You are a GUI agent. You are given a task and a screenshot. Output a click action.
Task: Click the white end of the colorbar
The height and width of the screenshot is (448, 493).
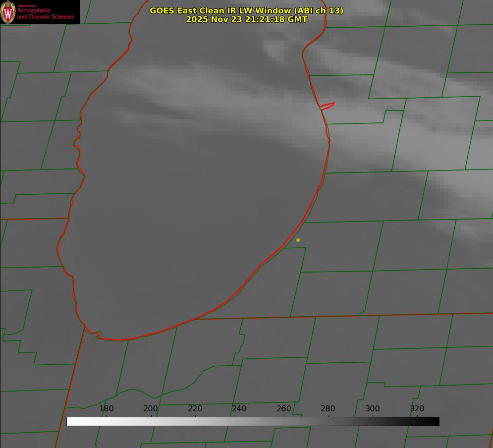70,421
